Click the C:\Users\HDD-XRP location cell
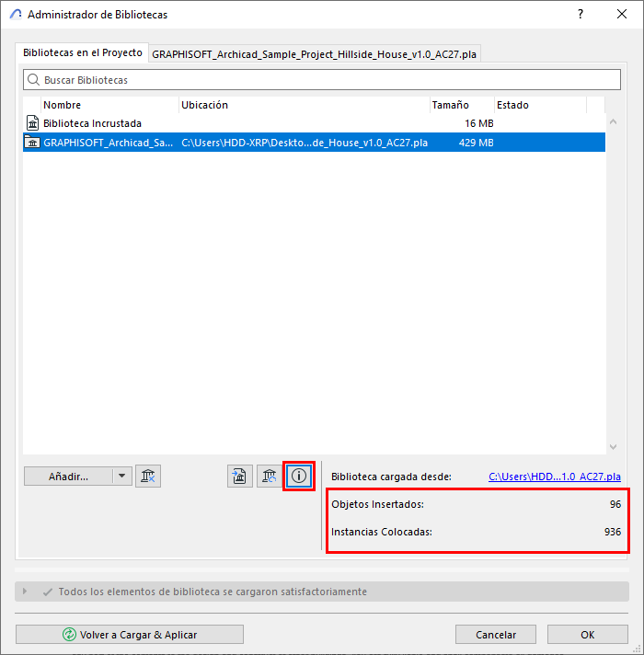The height and width of the screenshot is (655, 644). [305, 143]
